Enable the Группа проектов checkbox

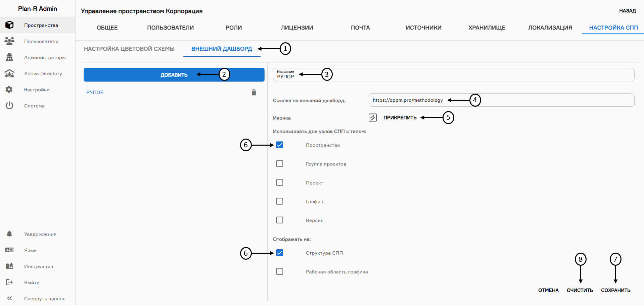280,164
